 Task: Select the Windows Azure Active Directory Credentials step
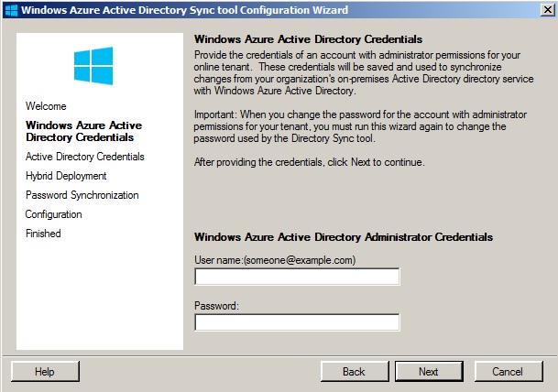coord(83,131)
